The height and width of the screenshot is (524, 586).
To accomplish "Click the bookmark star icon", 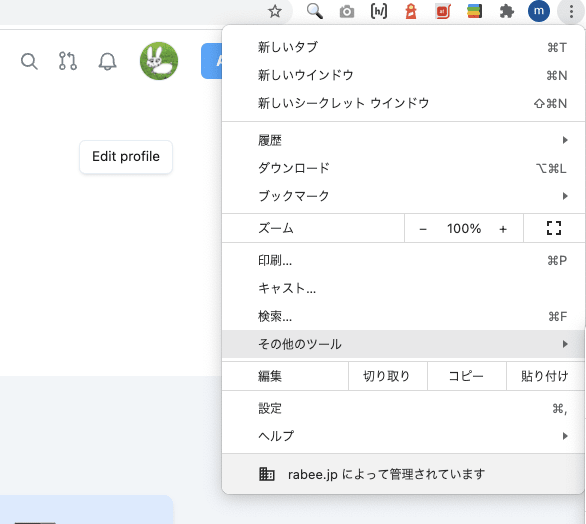I will 275,11.
